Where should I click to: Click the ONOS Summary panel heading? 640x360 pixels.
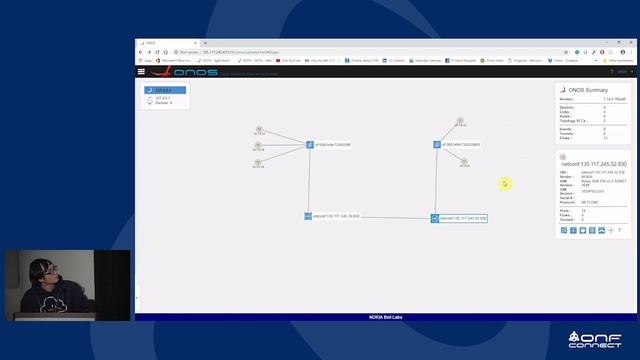click(588, 90)
